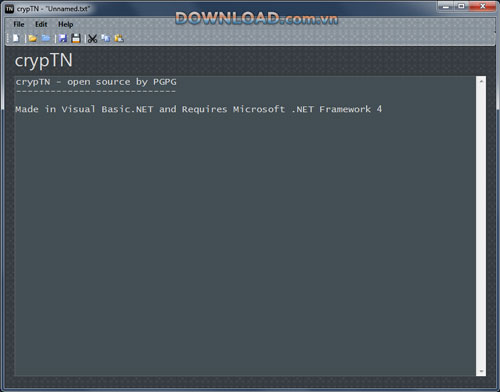500x392 pixels.
Task: Click the scrollbar up arrow in text area
Action: click(x=481, y=81)
